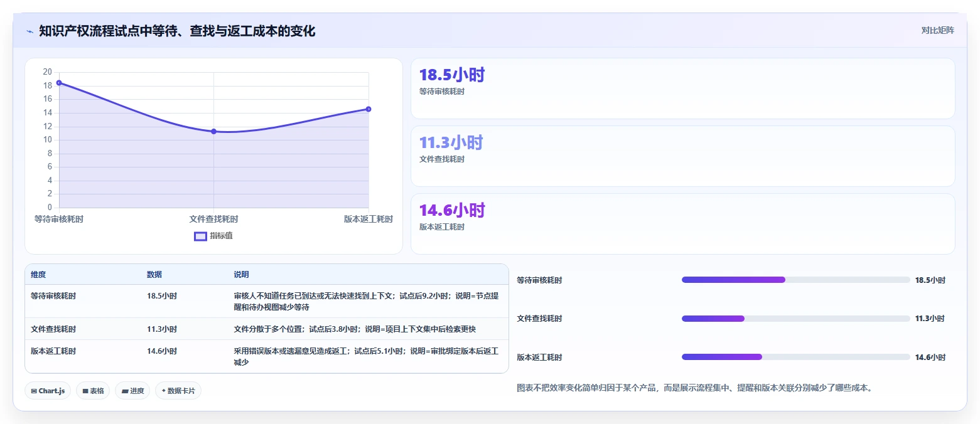The width and height of the screenshot is (980, 424).
Task: Click the 版本返工耗时 label beside the progress bar
Action: tap(539, 358)
